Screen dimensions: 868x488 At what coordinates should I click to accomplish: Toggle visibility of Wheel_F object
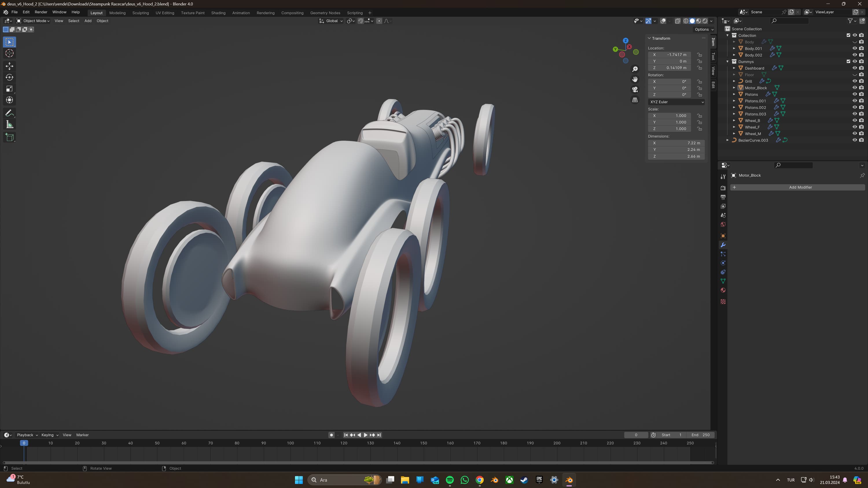(854, 127)
